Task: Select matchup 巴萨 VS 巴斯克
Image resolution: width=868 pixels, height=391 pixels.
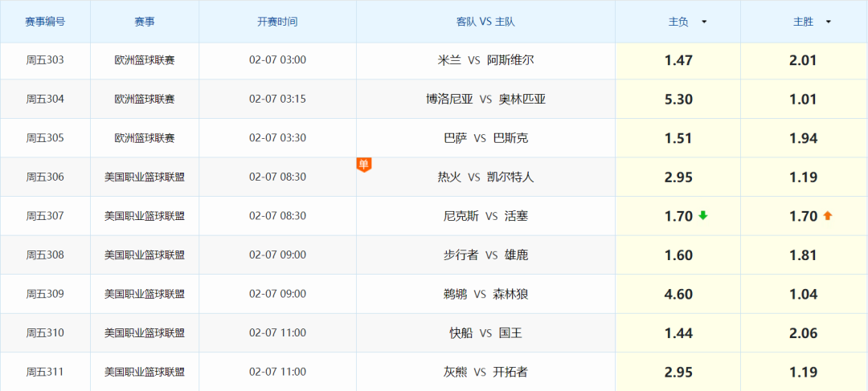Action: (485, 138)
